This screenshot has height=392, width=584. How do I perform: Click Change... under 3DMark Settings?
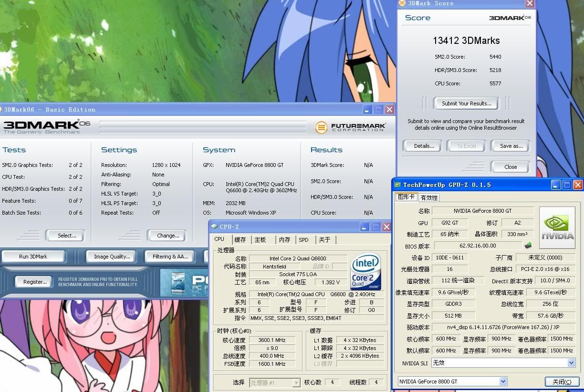click(x=168, y=236)
